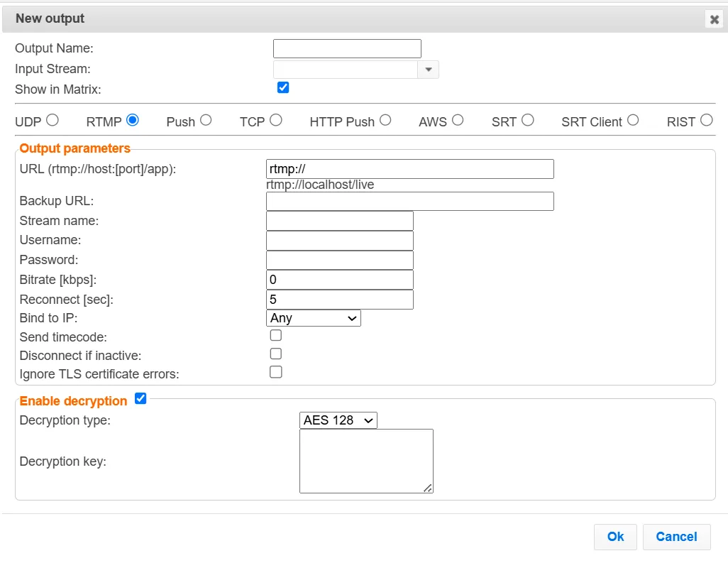Viewport: 728px width, 563px height.
Task: Expand the Bind to IP dropdown
Action: [314, 318]
